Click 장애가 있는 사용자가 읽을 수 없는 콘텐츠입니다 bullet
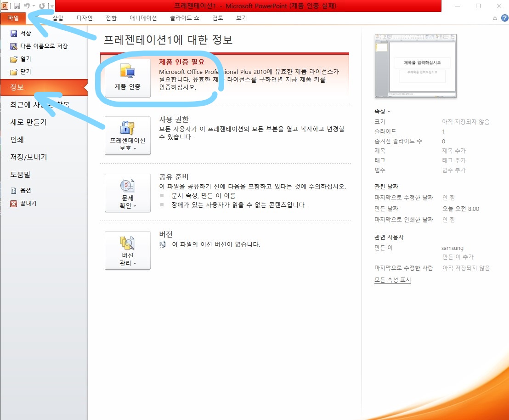This screenshot has width=509, height=420. pos(238,205)
